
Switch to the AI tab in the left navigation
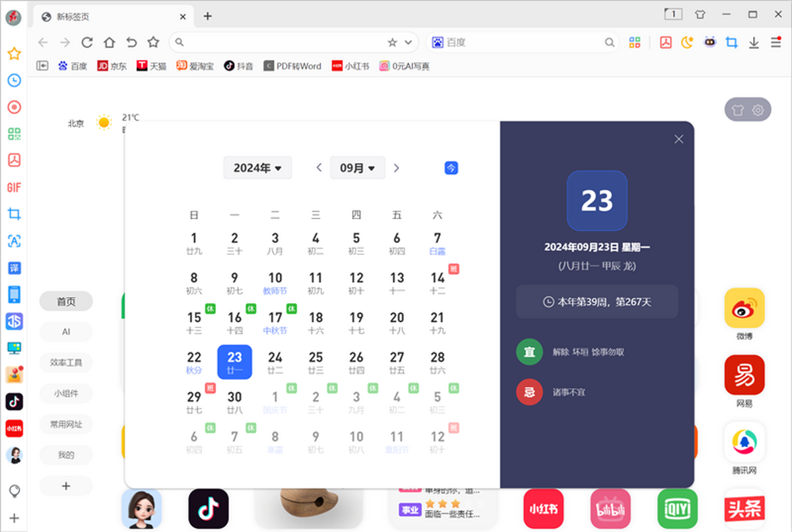click(66, 332)
